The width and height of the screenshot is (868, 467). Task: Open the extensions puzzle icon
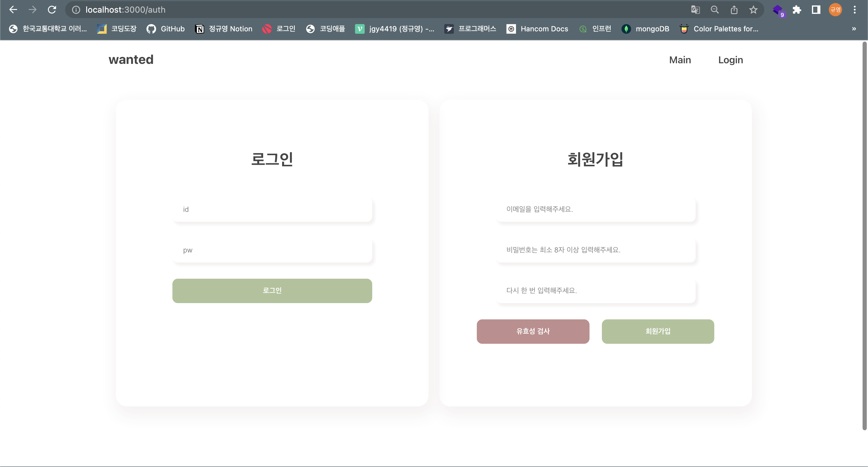(x=797, y=9)
